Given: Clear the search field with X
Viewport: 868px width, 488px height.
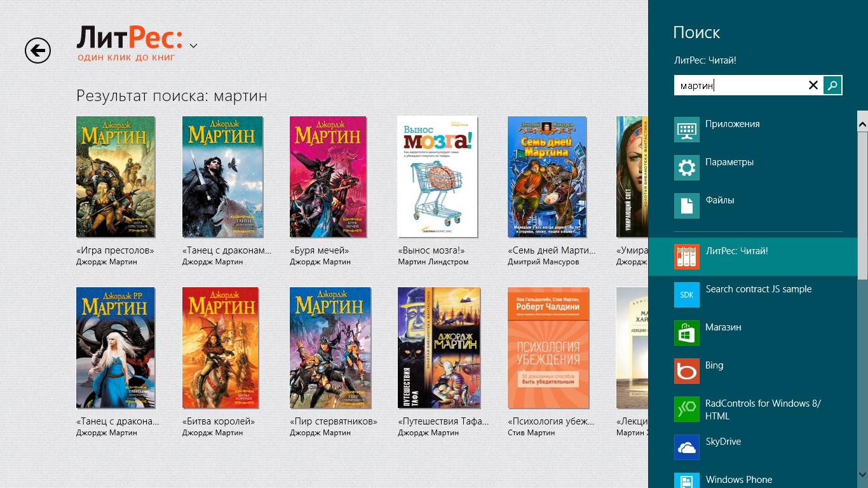Looking at the screenshot, I should click(x=813, y=85).
